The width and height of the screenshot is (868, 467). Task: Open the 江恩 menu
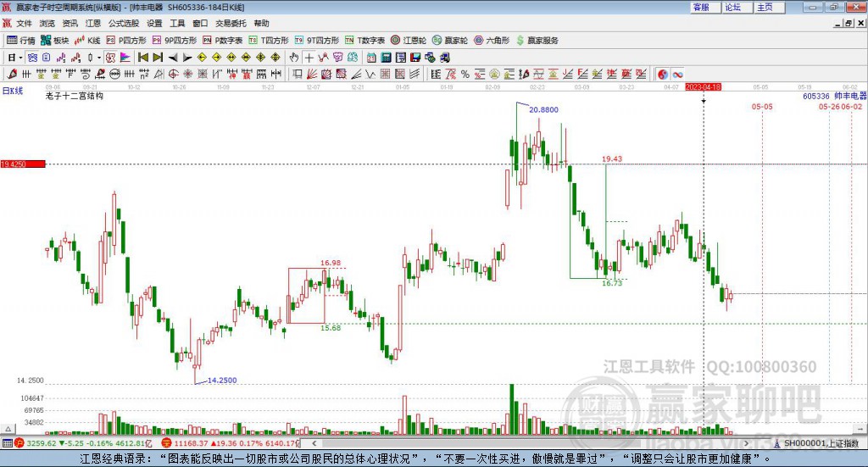[x=93, y=23]
